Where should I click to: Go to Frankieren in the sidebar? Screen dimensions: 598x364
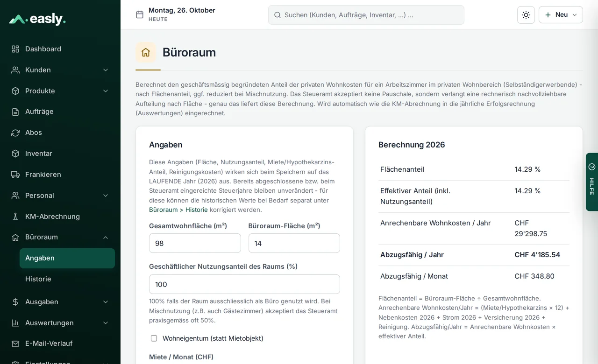(x=60, y=175)
